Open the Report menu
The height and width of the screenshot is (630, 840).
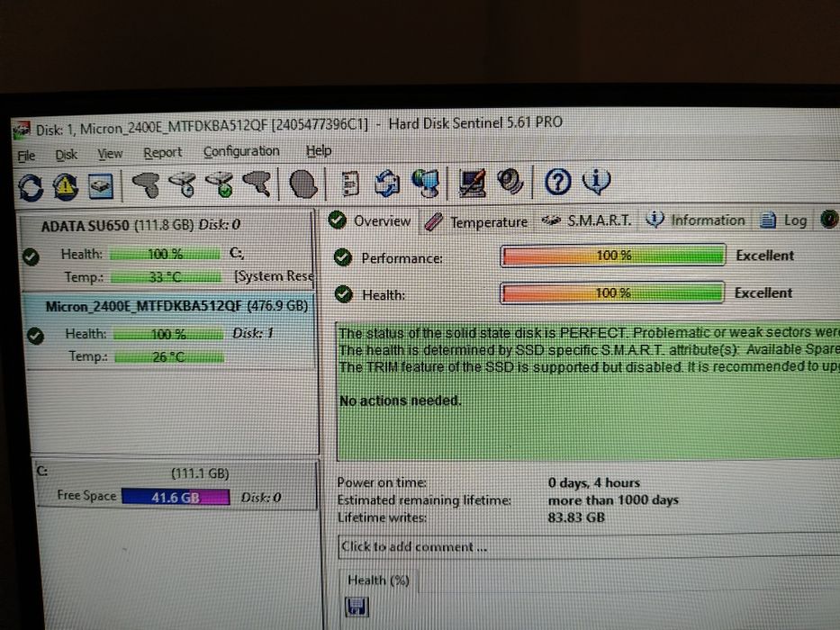tap(162, 153)
